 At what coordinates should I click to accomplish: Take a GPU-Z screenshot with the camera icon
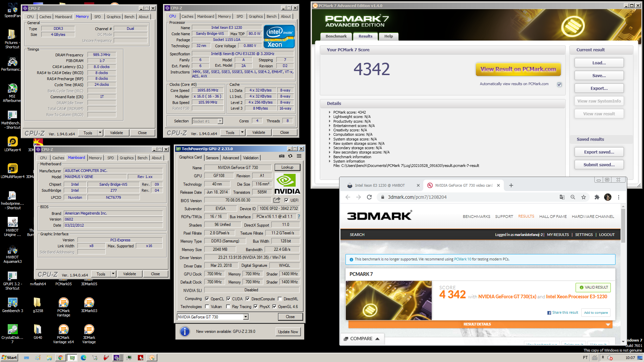(282, 156)
